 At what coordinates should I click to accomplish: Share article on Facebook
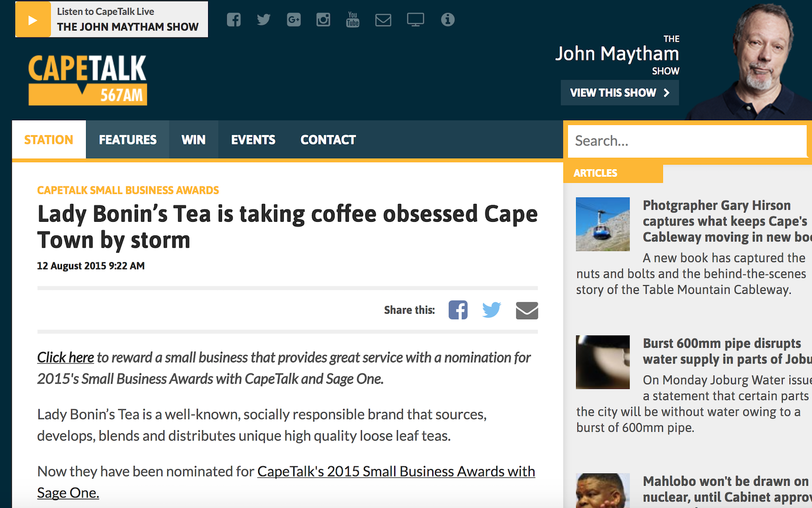458,310
